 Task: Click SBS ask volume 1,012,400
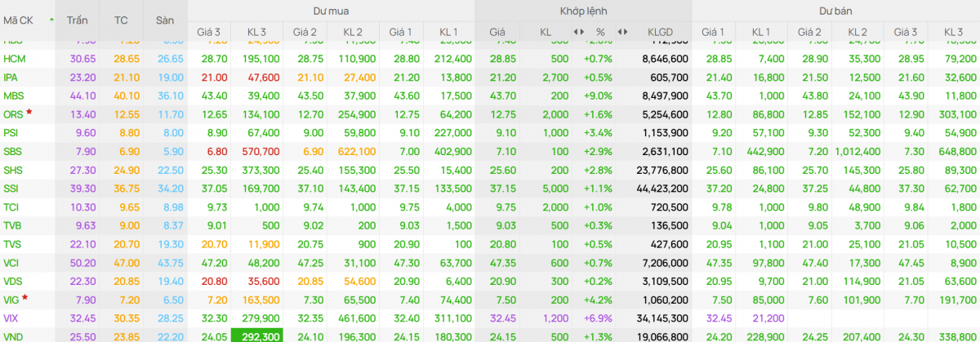pos(857,151)
